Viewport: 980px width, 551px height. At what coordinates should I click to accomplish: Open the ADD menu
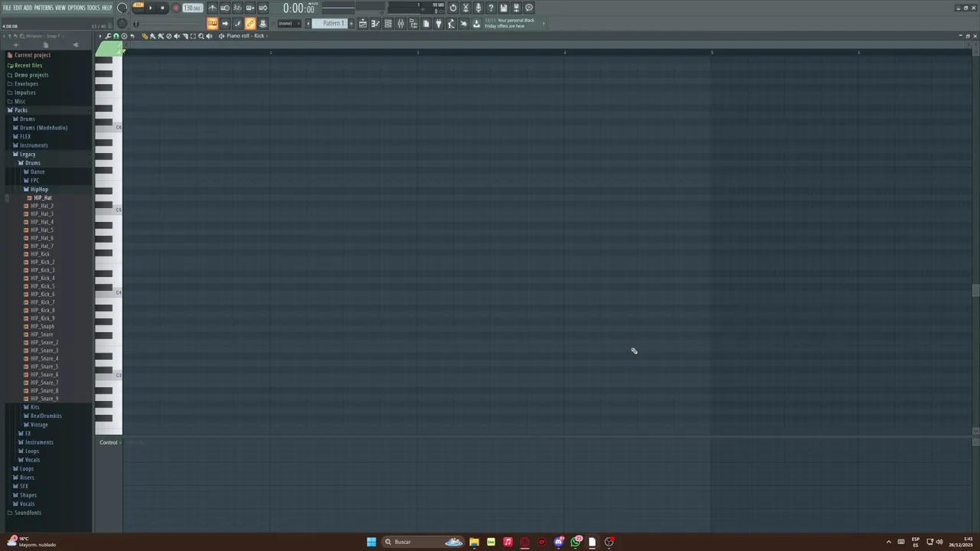point(28,8)
